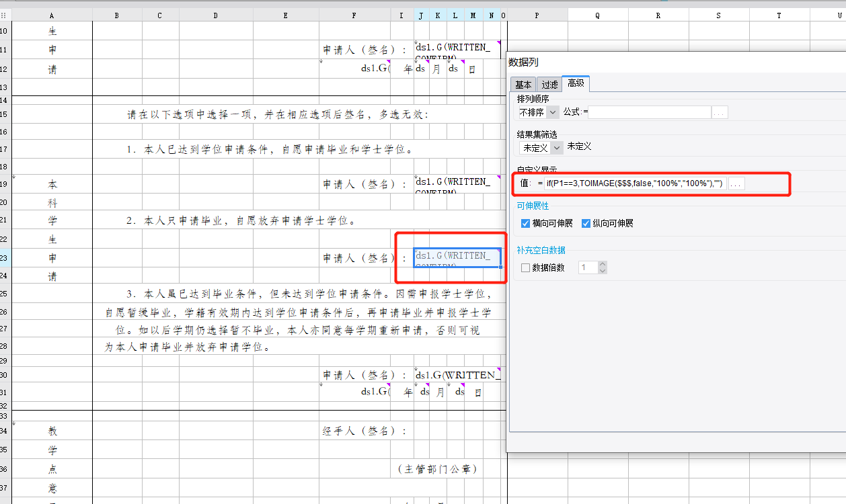Select row 36 header
Viewport: 846px width, 504px height.
click(6, 468)
